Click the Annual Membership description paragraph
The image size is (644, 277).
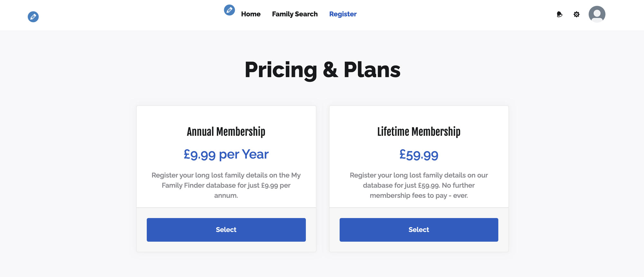[226, 185]
